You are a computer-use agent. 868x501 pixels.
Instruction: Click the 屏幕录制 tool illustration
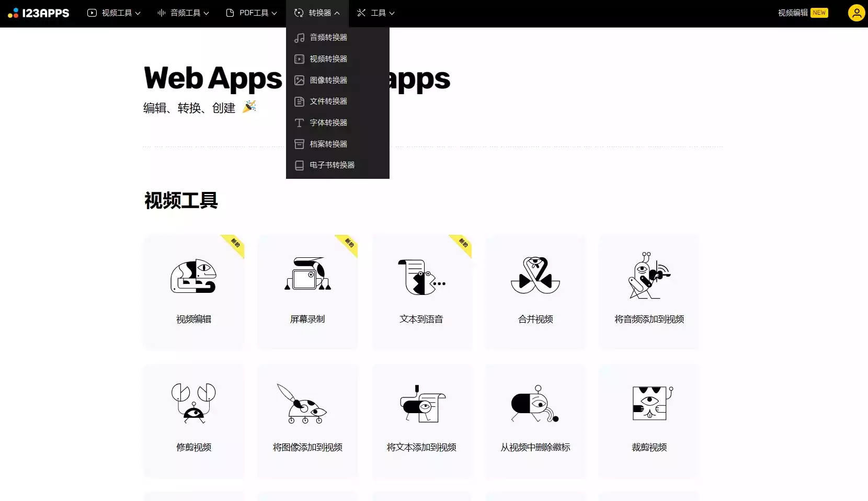(x=307, y=274)
